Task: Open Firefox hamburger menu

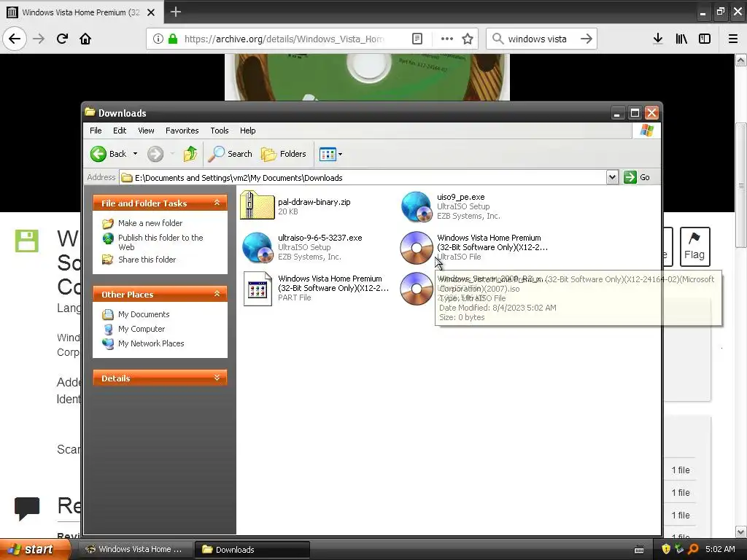Action: click(x=733, y=39)
